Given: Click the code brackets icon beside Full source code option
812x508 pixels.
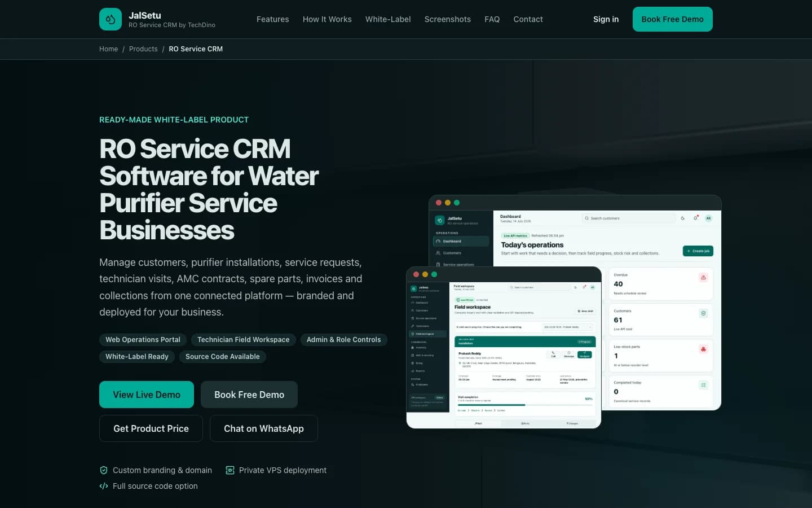Looking at the screenshot, I should [104, 486].
